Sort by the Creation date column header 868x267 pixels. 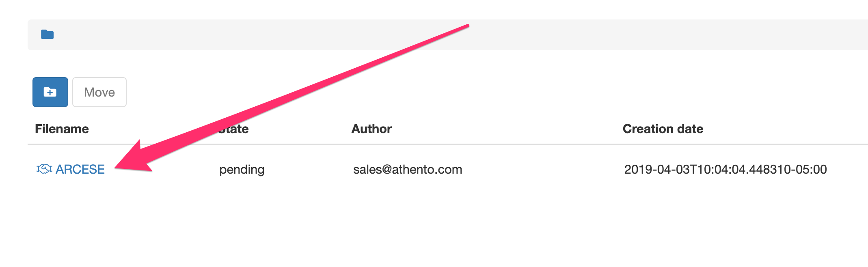[663, 129]
